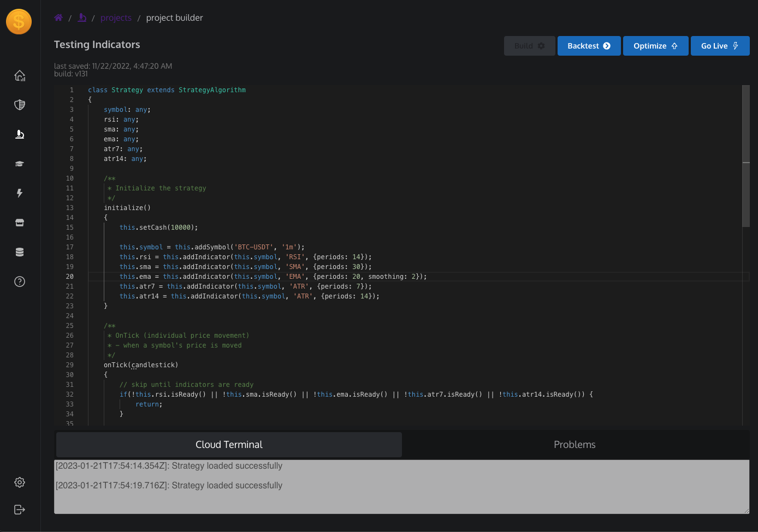758x532 pixels.
Task: Open the microscope projects sidebar icon
Action: point(20,134)
